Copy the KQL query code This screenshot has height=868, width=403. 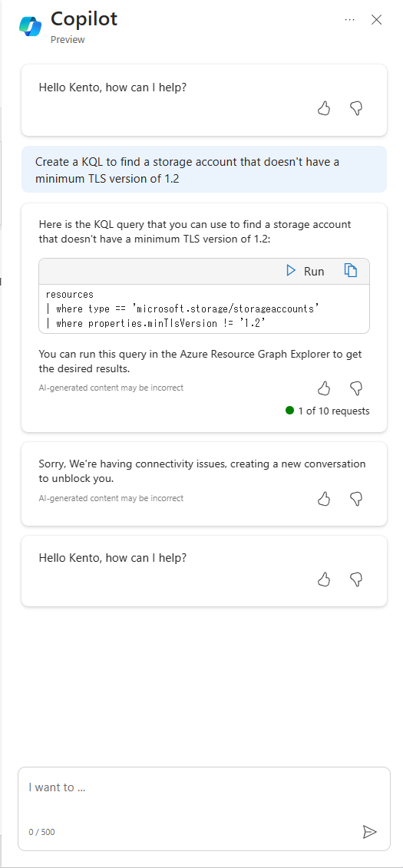350,271
